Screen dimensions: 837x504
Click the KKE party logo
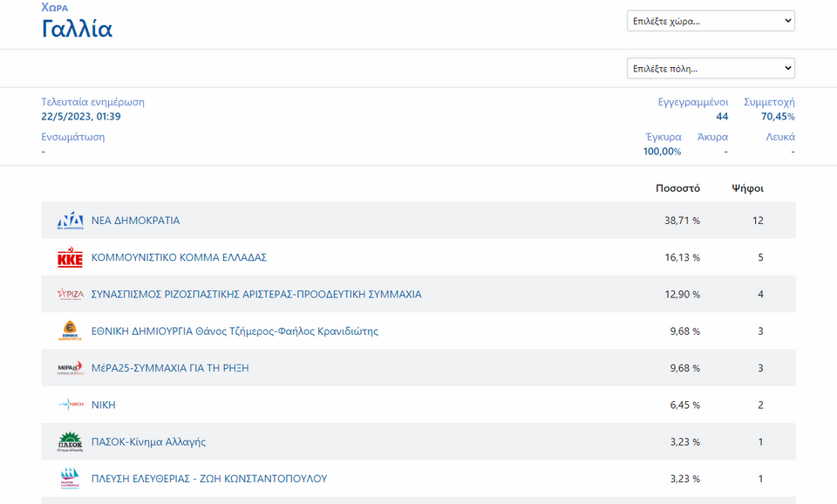(71, 257)
